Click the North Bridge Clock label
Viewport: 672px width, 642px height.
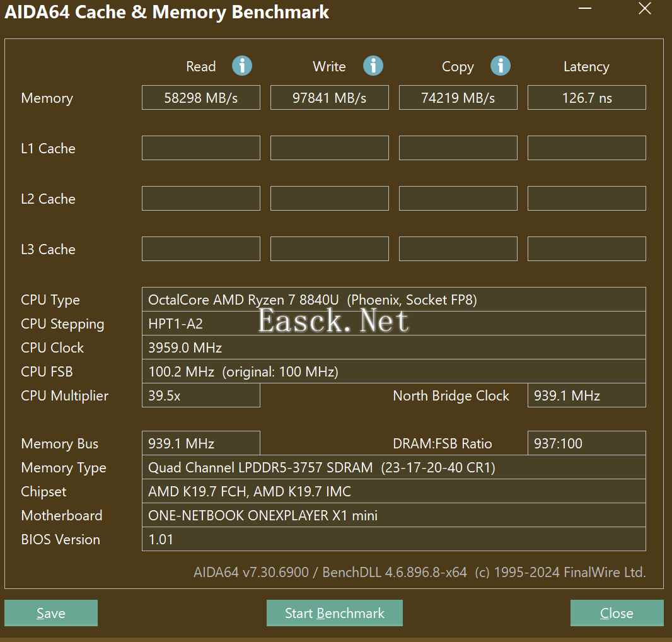pos(451,396)
